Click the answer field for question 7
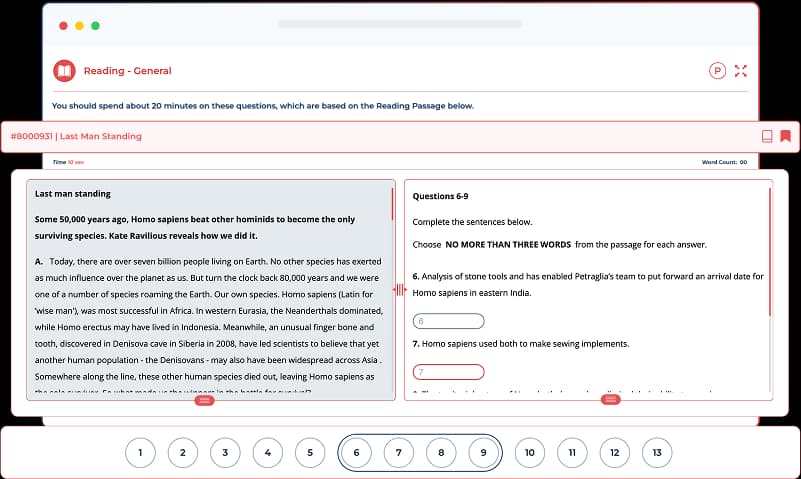 448,372
